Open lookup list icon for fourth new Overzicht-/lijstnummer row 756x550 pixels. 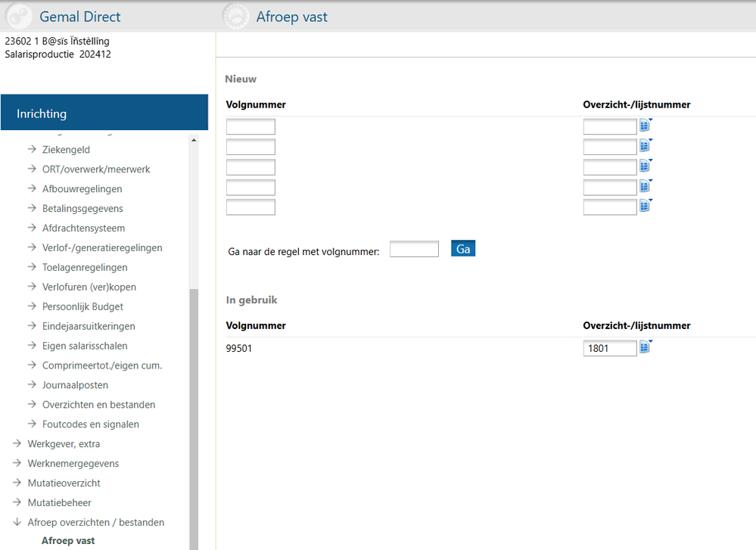pos(646,186)
